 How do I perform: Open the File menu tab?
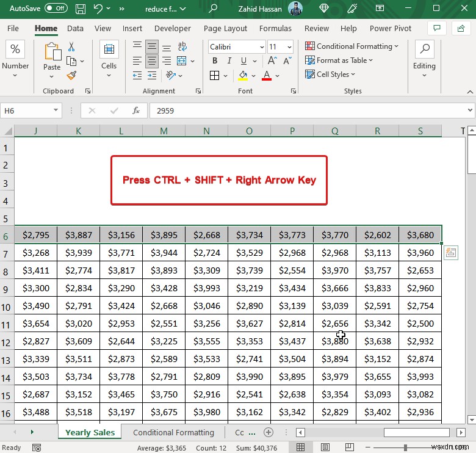tap(13, 28)
